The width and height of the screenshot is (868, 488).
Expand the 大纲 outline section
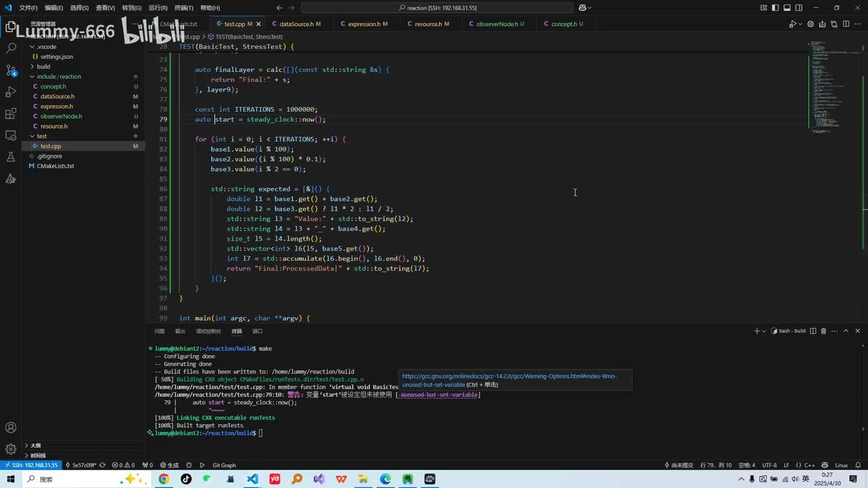(x=35, y=445)
